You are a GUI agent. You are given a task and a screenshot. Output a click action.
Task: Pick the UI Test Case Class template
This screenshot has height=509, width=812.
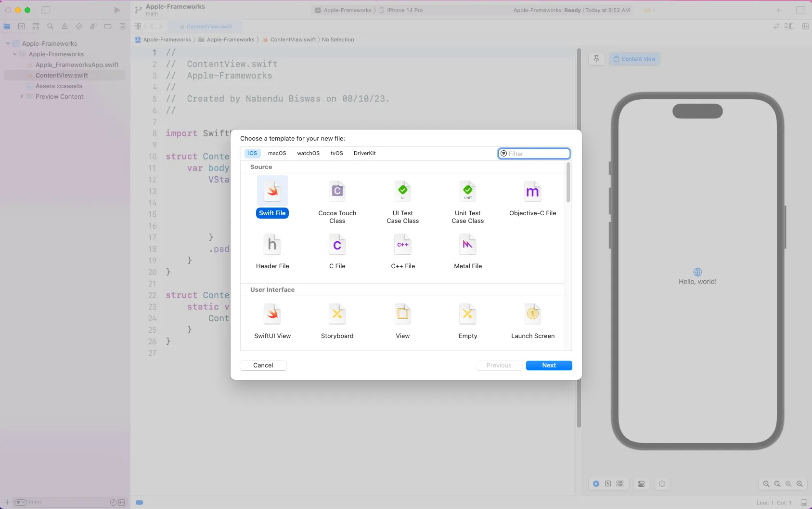point(403,202)
